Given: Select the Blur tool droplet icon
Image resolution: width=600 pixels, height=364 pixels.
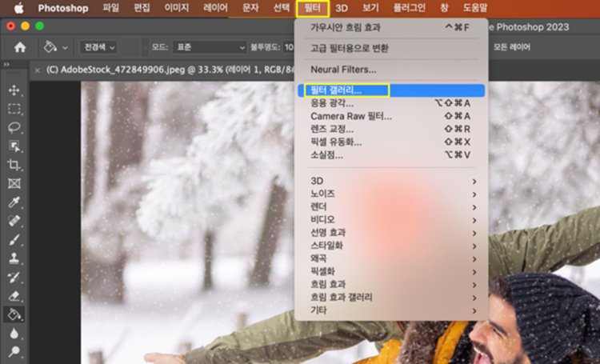Looking at the screenshot, I should [14, 334].
